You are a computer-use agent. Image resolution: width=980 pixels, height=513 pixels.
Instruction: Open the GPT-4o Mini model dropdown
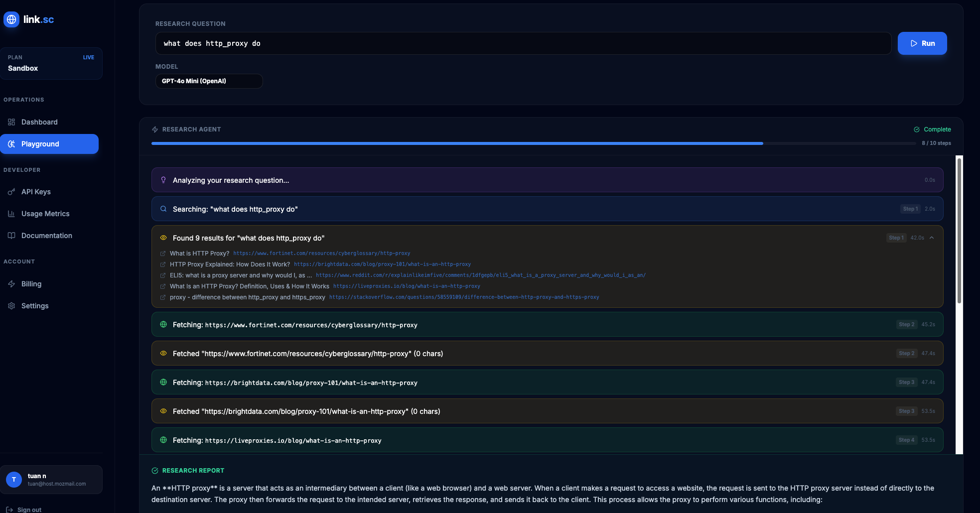pyautogui.click(x=209, y=81)
